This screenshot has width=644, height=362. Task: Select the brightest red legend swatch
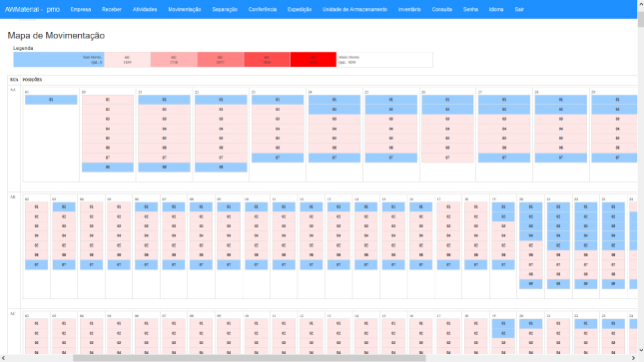(x=313, y=60)
